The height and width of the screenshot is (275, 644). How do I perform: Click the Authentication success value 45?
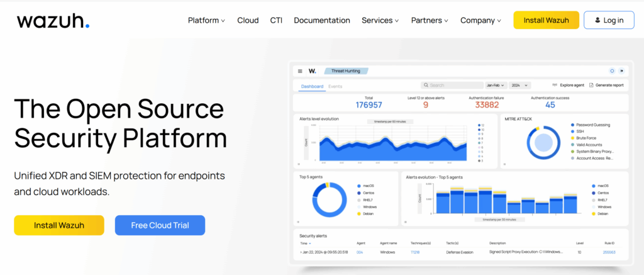pos(550,105)
